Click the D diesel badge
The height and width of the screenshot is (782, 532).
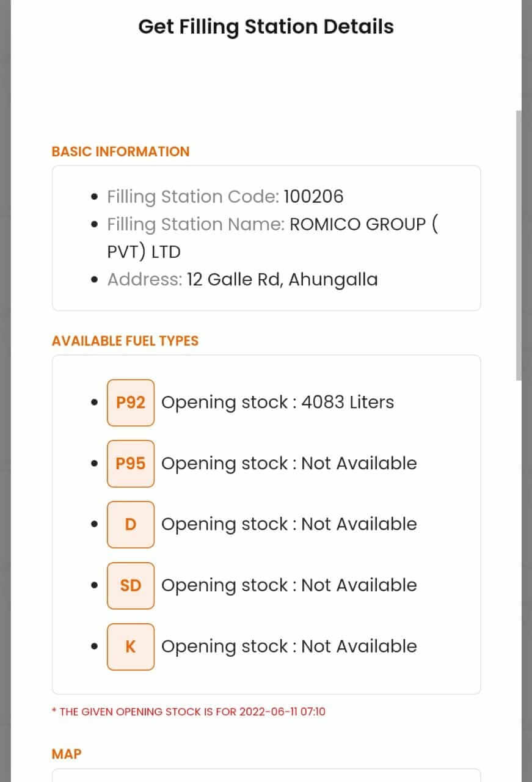click(130, 525)
